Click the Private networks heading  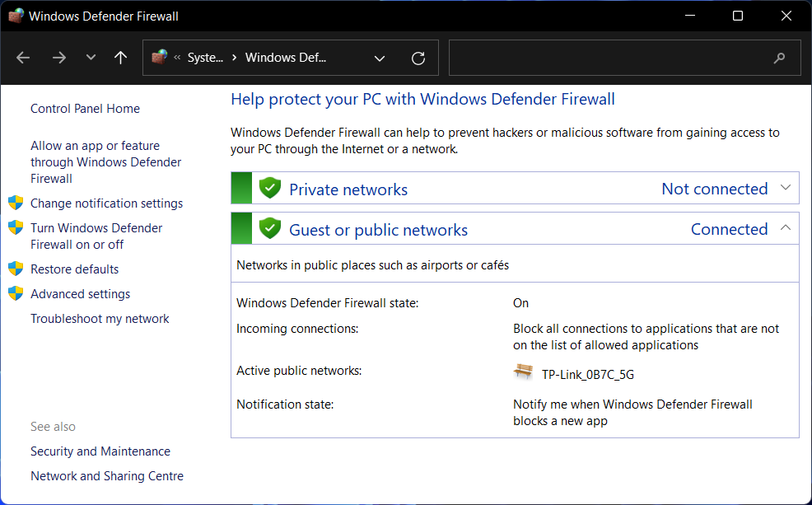coord(348,189)
